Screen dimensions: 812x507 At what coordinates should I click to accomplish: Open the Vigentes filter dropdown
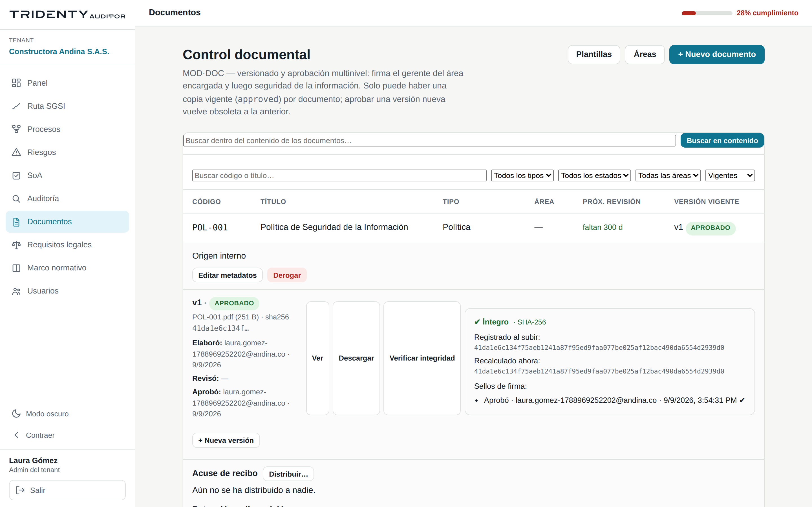[730, 175]
